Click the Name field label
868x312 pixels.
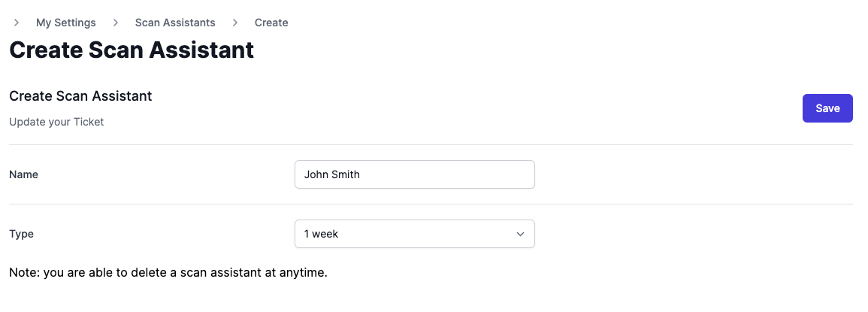point(23,174)
